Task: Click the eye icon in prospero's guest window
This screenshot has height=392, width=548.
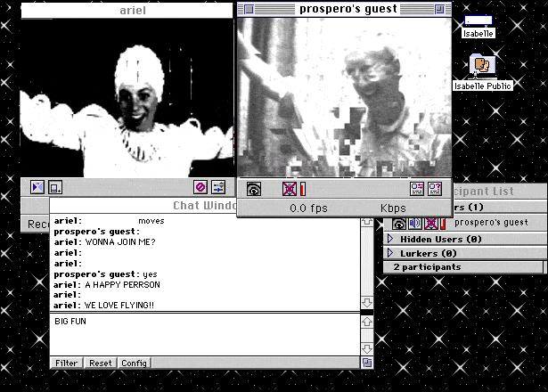Action: [254, 189]
